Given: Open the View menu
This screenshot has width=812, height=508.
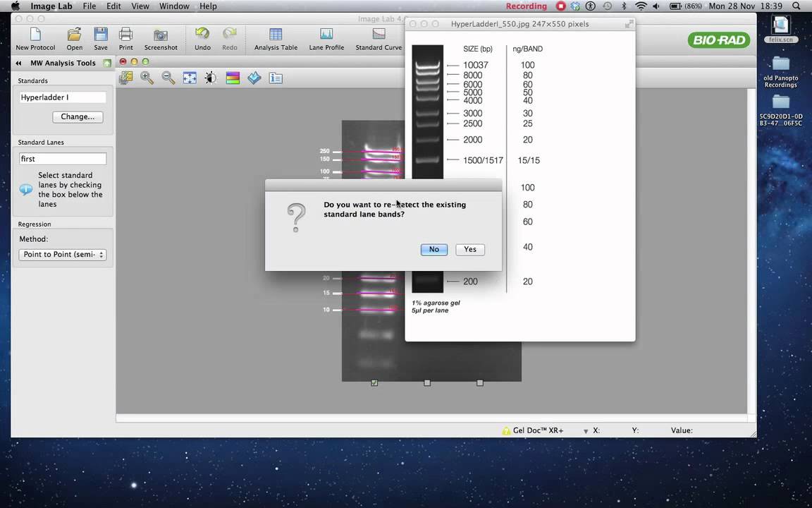Looking at the screenshot, I should pyautogui.click(x=140, y=6).
